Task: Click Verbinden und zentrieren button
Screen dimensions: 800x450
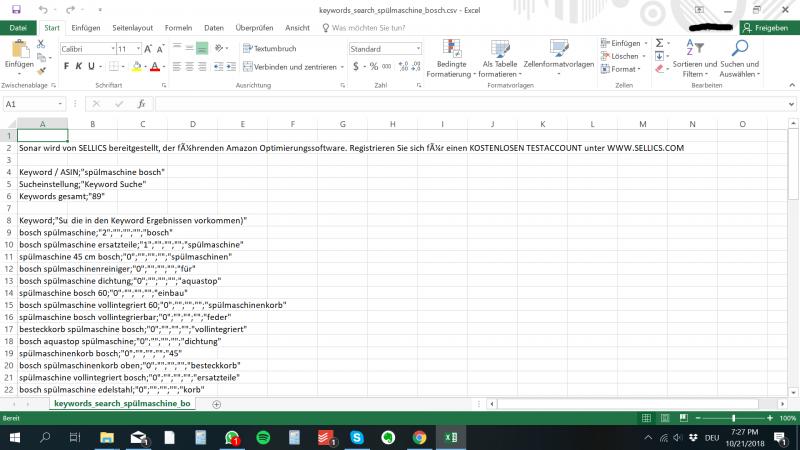Action: (x=290, y=67)
